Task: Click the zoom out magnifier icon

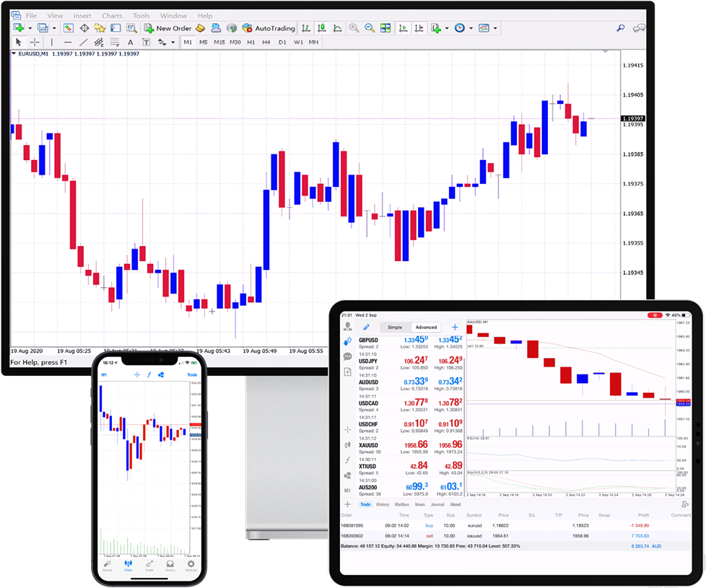Action: [370, 28]
